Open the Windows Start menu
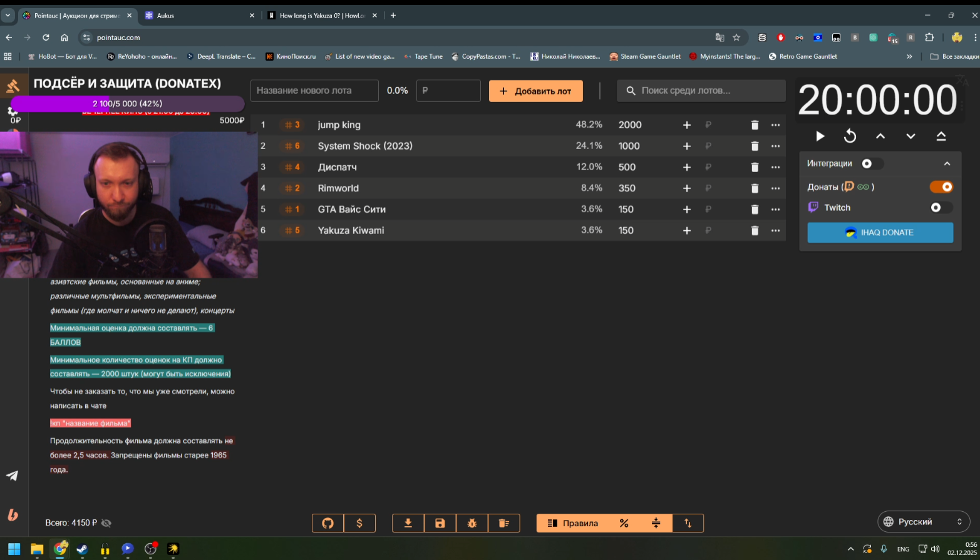 point(14,549)
